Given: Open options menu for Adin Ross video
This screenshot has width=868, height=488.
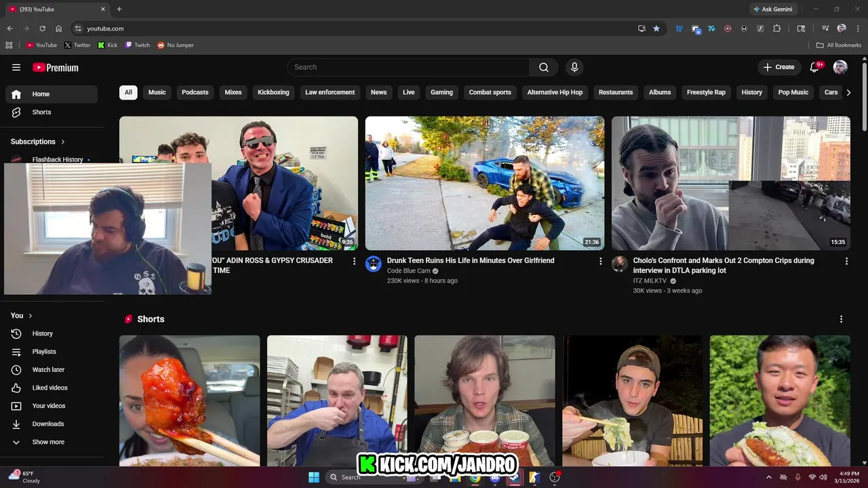Looking at the screenshot, I should click(x=354, y=261).
